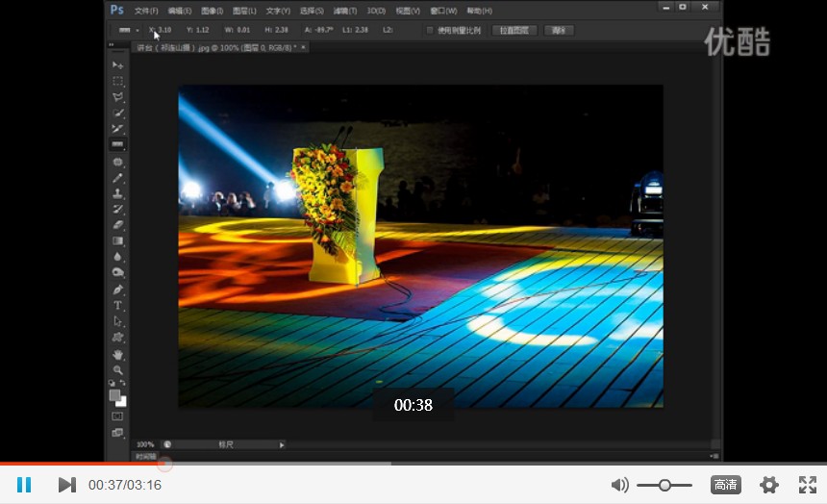
Task: Select the Patch healing tool
Action: pos(117,162)
